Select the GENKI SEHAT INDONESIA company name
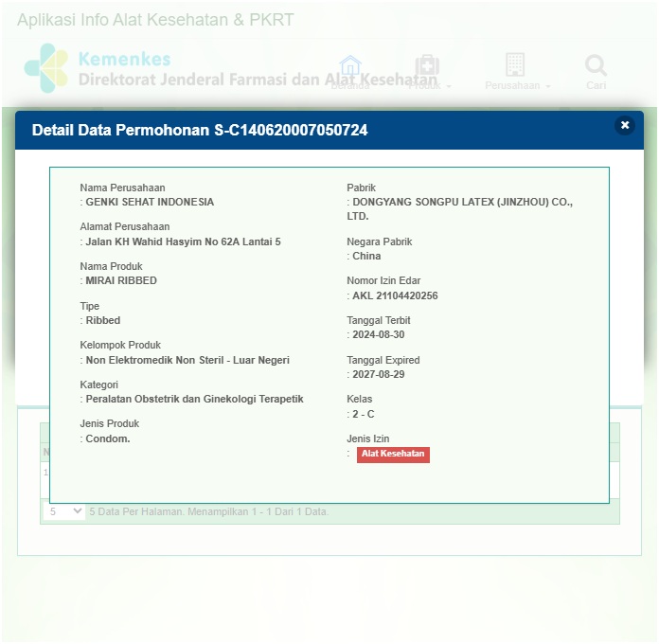Screen dimensions: 659x644 click(150, 202)
